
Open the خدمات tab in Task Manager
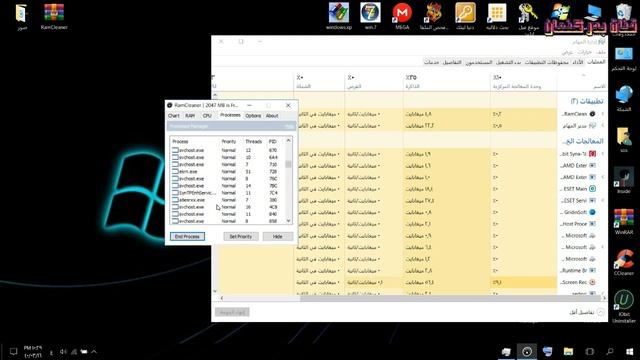pos(431,62)
